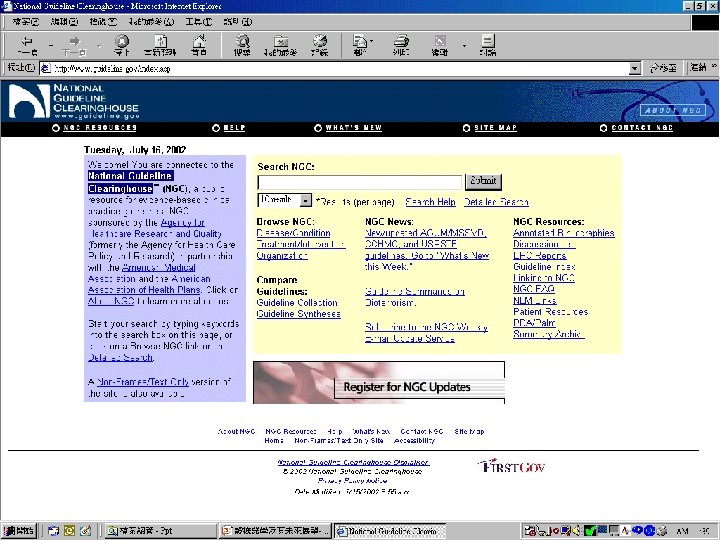Open the Mail button dropdown arrow

pos(371,41)
